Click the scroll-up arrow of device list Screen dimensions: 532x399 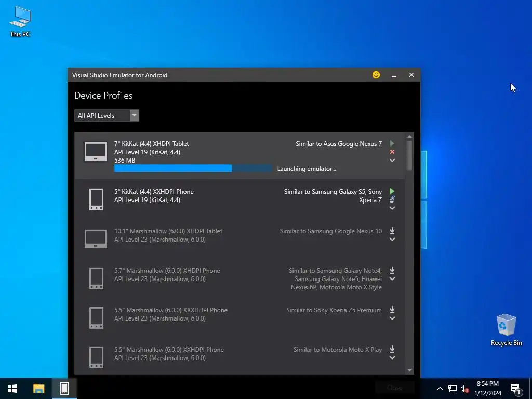click(409, 137)
